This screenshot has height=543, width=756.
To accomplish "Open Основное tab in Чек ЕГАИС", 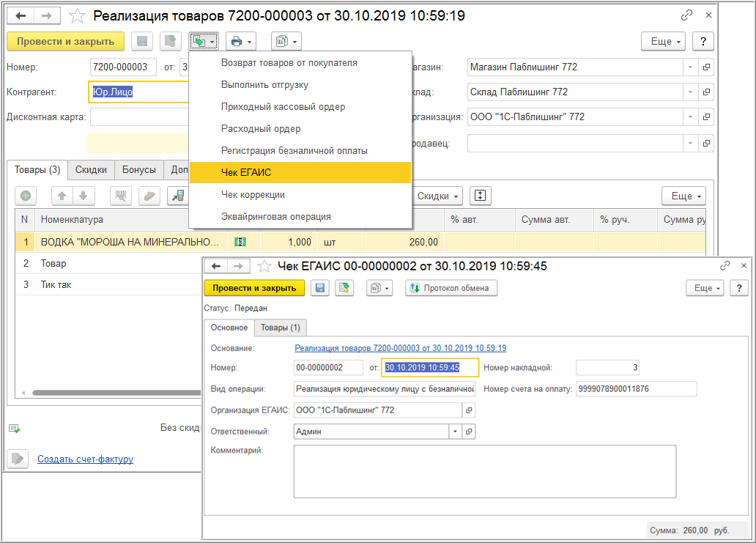I will pyautogui.click(x=229, y=328).
